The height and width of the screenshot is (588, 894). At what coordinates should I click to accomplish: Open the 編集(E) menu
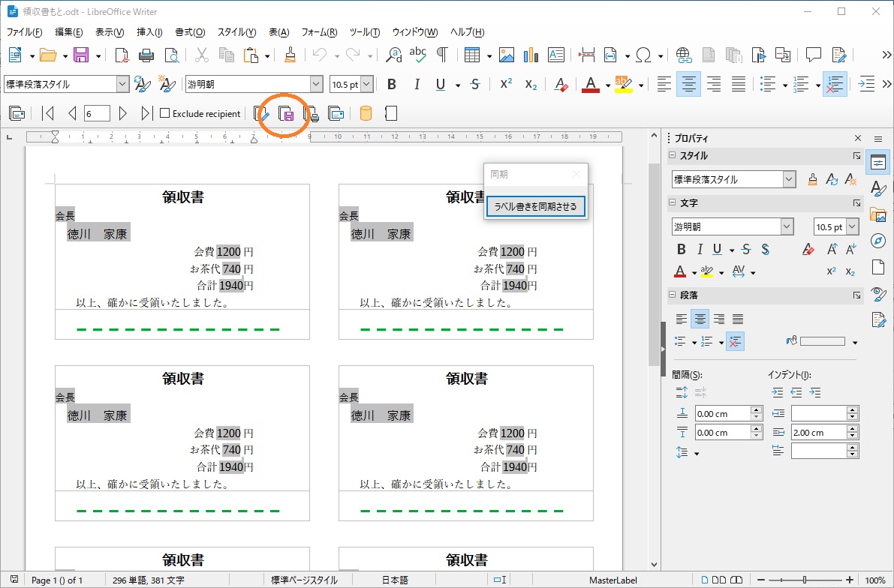click(x=68, y=32)
